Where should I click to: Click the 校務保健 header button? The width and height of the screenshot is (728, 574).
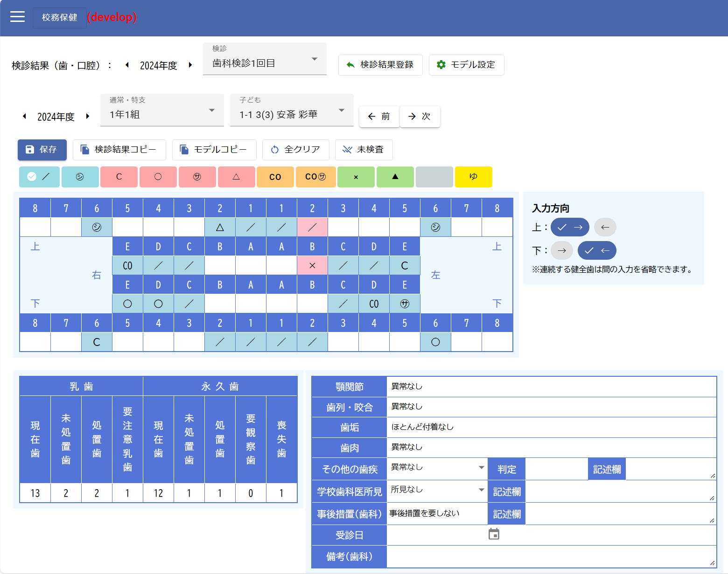[60, 17]
